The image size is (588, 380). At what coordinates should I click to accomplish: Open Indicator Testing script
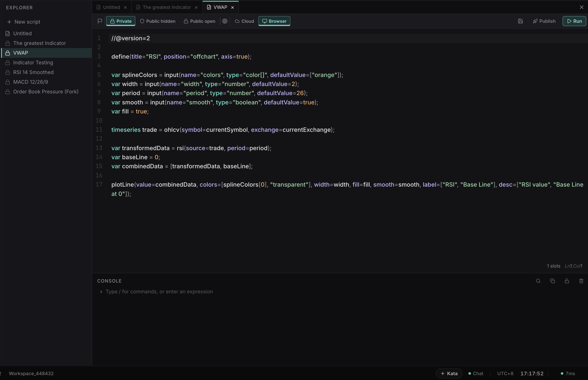pyautogui.click(x=46, y=63)
